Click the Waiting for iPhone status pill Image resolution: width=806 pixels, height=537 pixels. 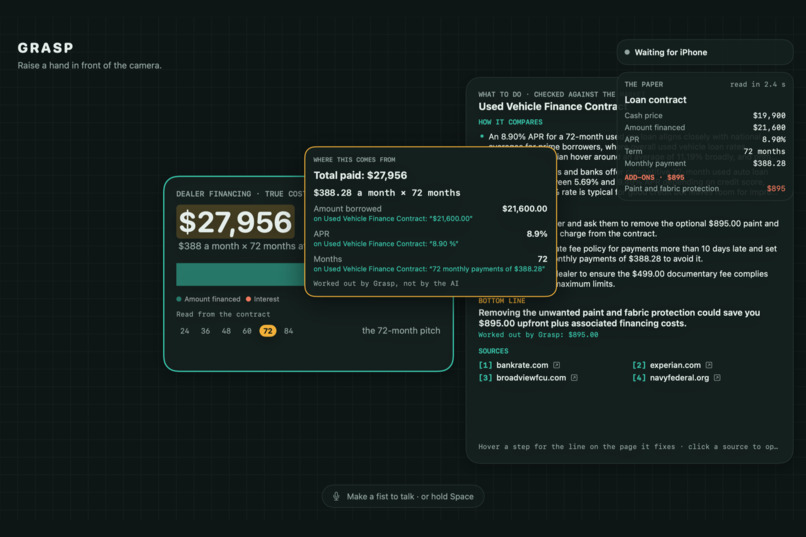705,52
